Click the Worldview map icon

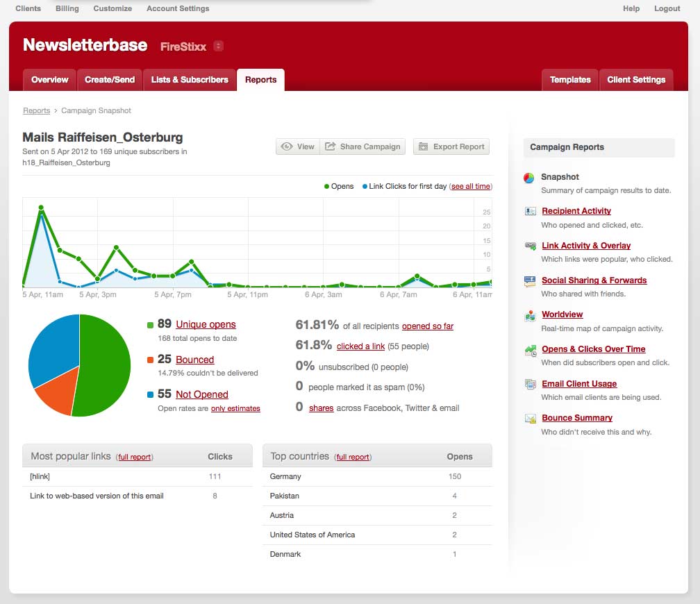coord(530,315)
